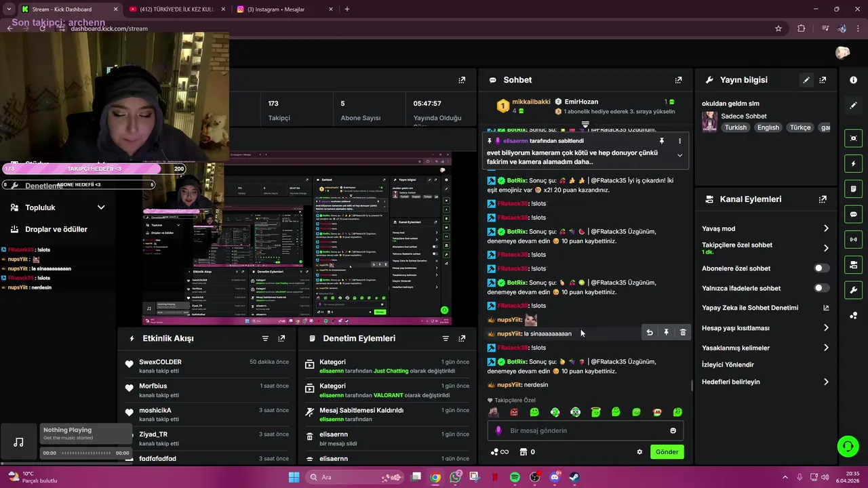This screenshot has height=488, width=868.
Task: Toggle Yalnızca ifadelerle sohbet switch
Action: [821, 288]
